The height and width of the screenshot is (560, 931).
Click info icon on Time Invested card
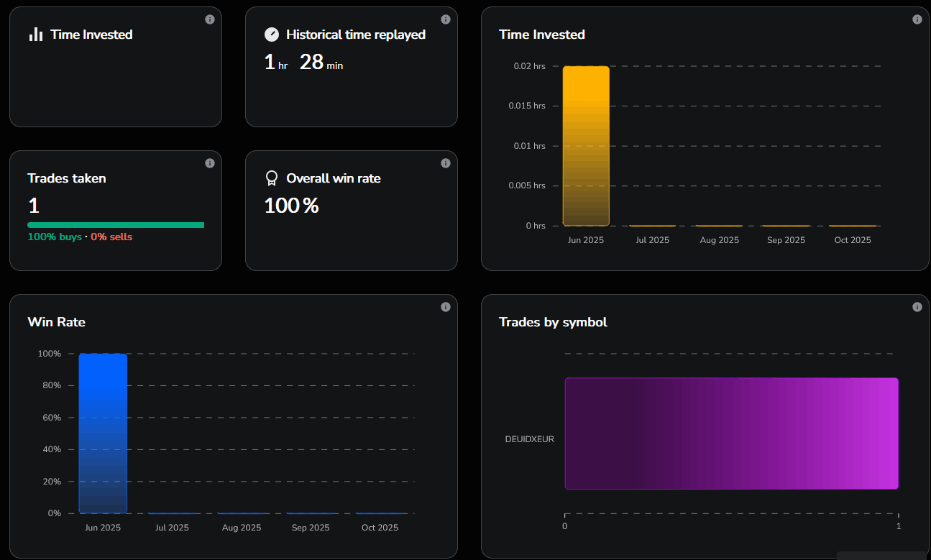(210, 19)
